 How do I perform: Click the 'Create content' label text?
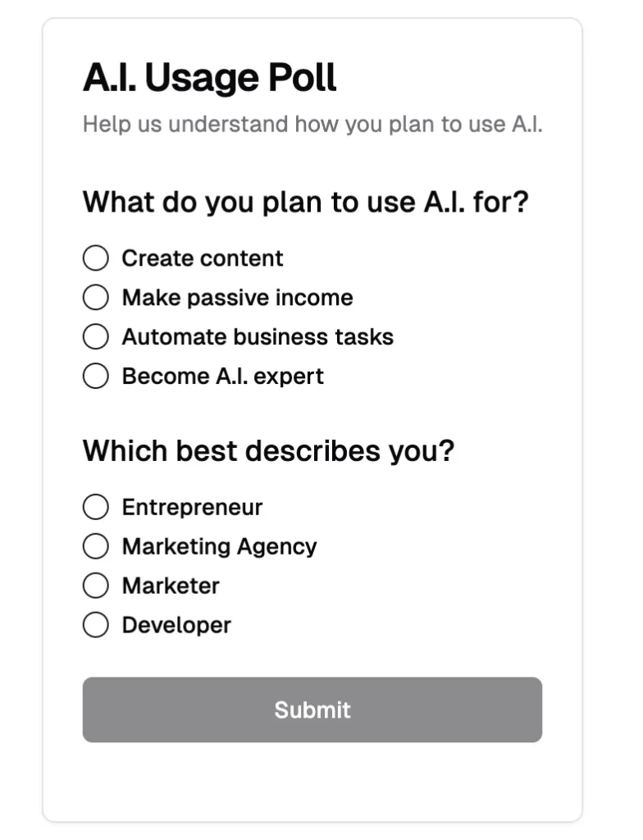(x=203, y=258)
